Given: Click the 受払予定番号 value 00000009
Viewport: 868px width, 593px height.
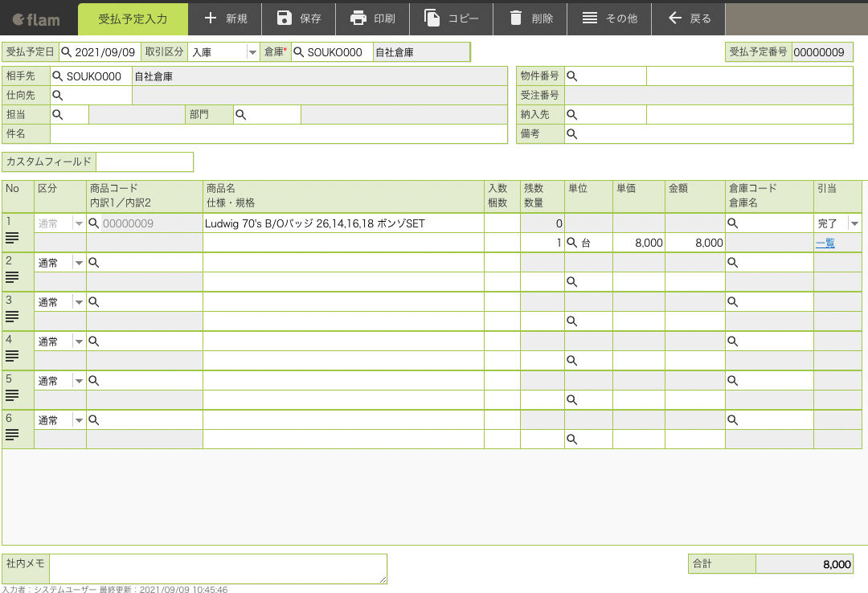Looking at the screenshot, I should click(822, 52).
